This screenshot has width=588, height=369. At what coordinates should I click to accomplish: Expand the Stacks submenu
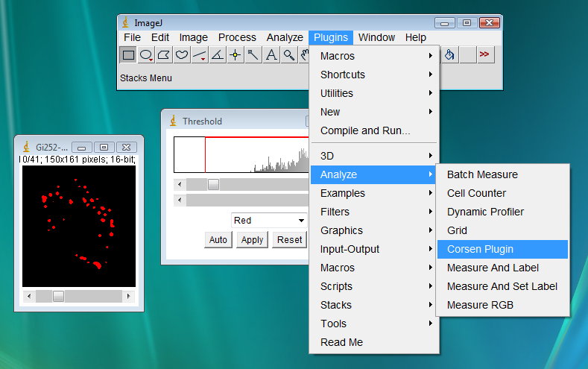click(374, 305)
